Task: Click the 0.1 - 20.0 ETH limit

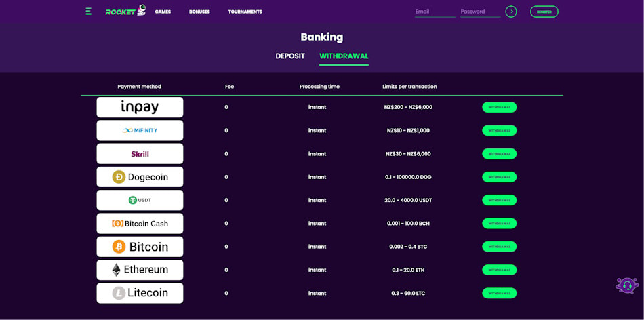Action: pos(409,270)
